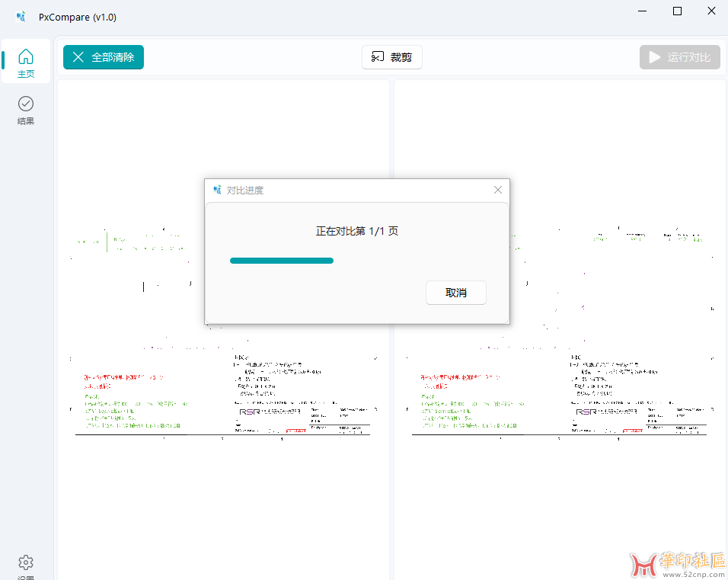Click the RSR logo in left document

coord(250,412)
